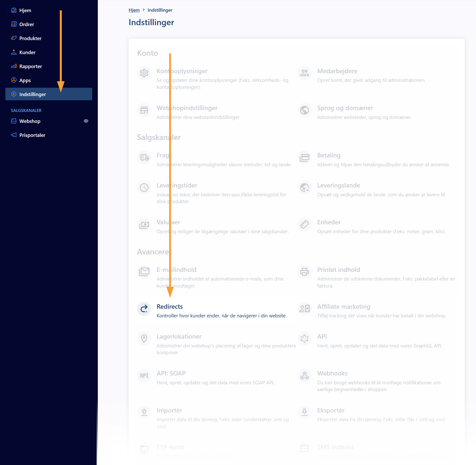The width and height of the screenshot is (476, 465).
Task: Open Redirects settings
Action: coord(170,306)
